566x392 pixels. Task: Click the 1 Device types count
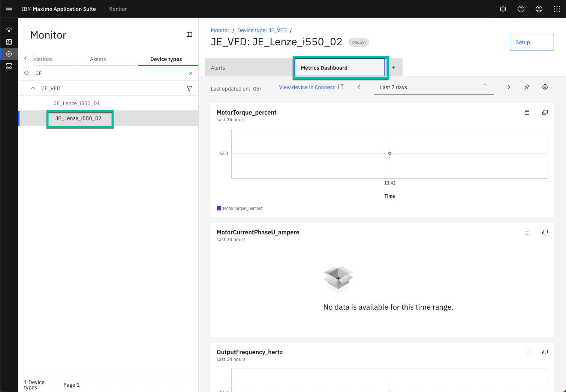point(34,385)
